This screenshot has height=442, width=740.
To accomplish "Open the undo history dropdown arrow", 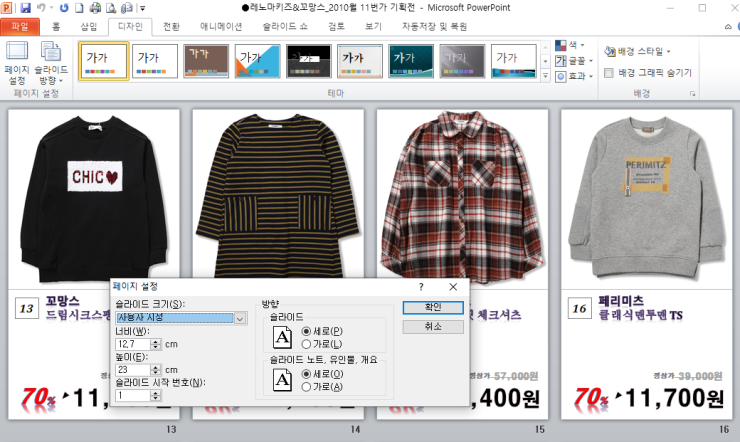I will (x=51, y=8).
